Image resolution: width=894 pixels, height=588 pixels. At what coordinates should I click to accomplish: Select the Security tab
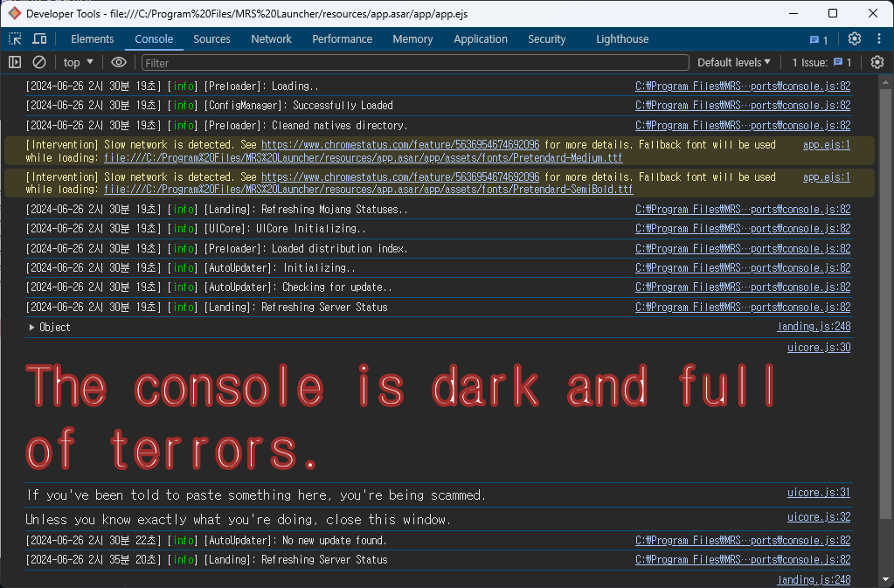[547, 38]
